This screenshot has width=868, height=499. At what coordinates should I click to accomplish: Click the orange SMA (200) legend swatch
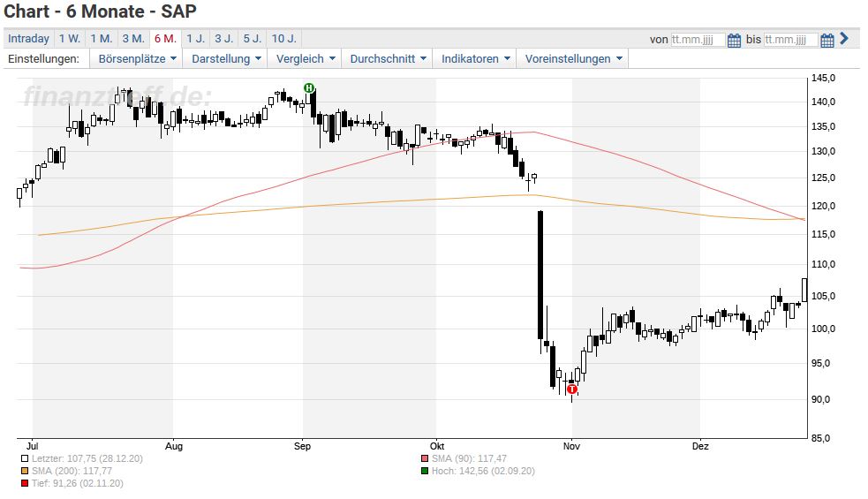point(25,472)
